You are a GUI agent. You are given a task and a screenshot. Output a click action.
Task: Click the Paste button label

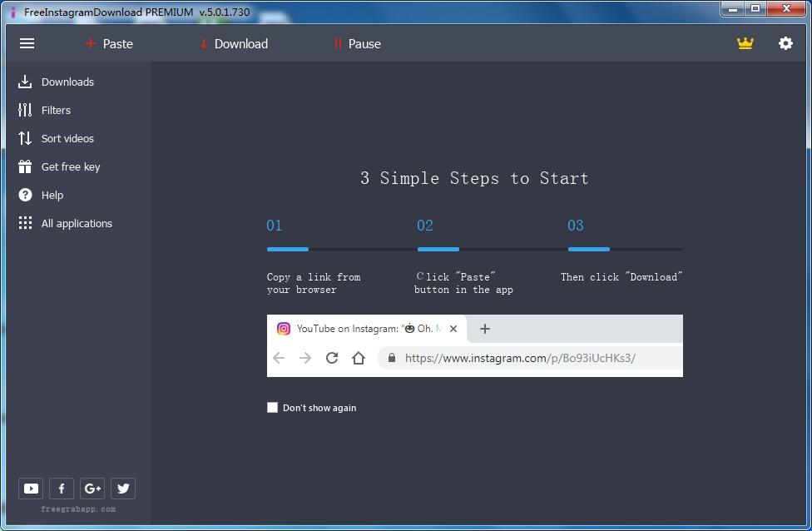[x=117, y=43]
